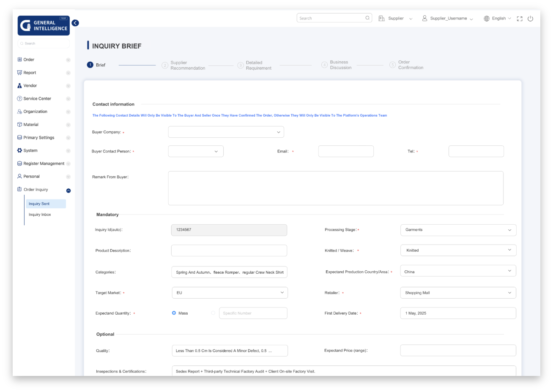Open the Supplier role dropdown
This screenshot has width=553, height=392.
[x=400, y=19]
